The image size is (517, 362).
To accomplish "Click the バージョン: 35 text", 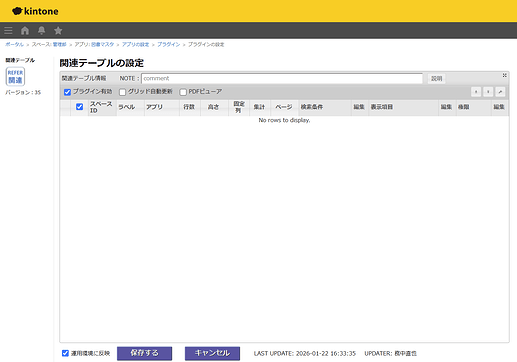I will click(x=23, y=92).
